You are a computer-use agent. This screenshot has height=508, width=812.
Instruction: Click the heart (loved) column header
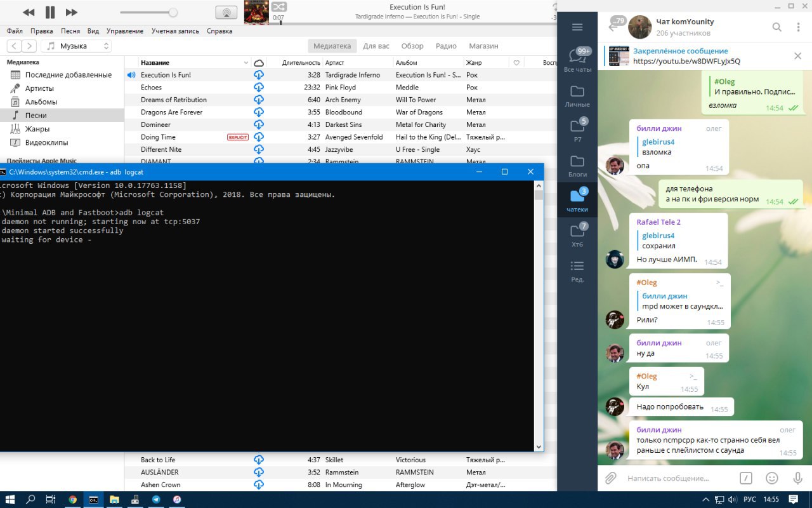(516, 63)
